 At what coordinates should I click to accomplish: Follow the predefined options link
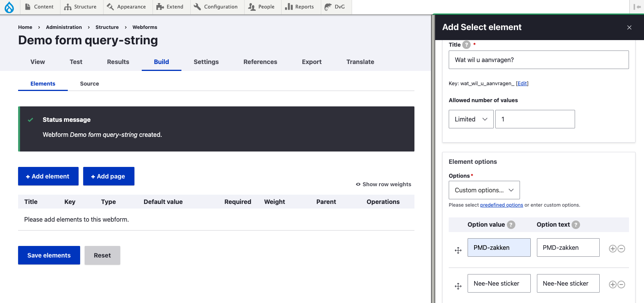(x=501, y=205)
